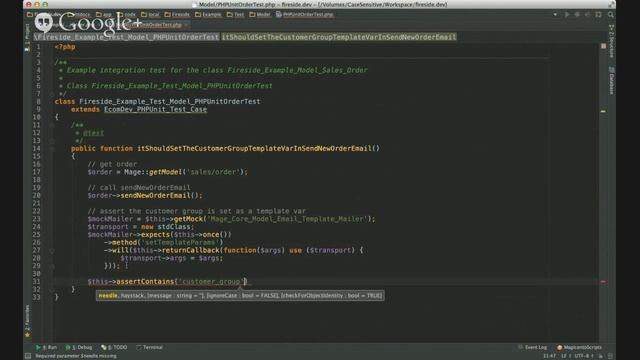Open the Structure tool window tab
The height and width of the screenshot is (360, 640).
611,41
